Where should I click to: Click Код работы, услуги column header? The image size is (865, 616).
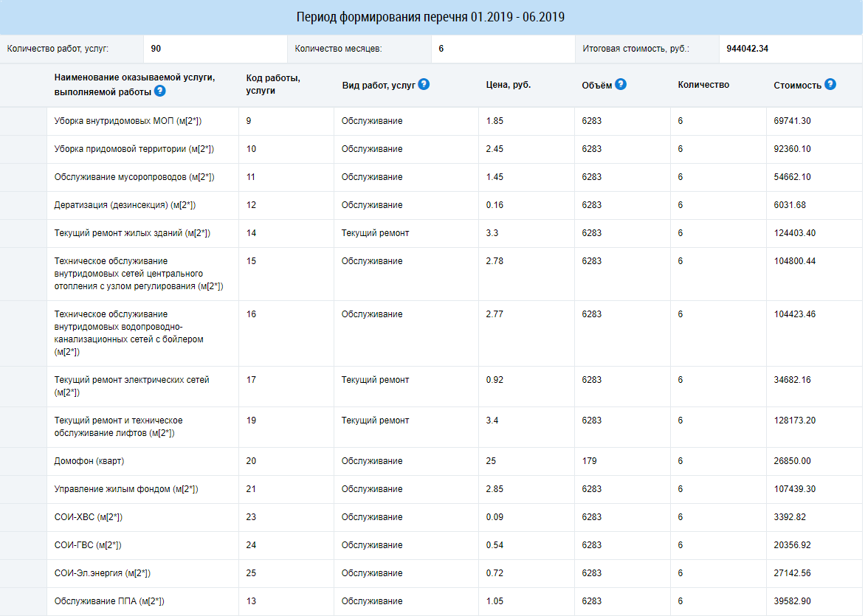pos(273,84)
